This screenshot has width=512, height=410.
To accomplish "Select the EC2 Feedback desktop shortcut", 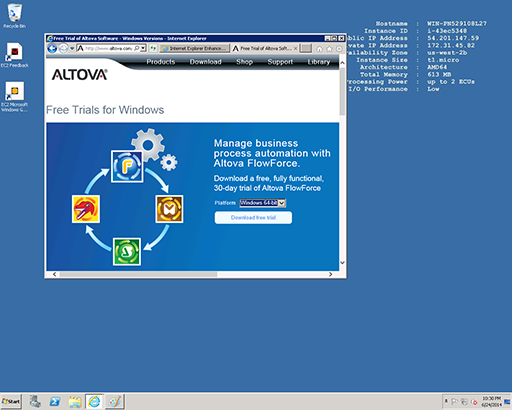I will tap(14, 55).
